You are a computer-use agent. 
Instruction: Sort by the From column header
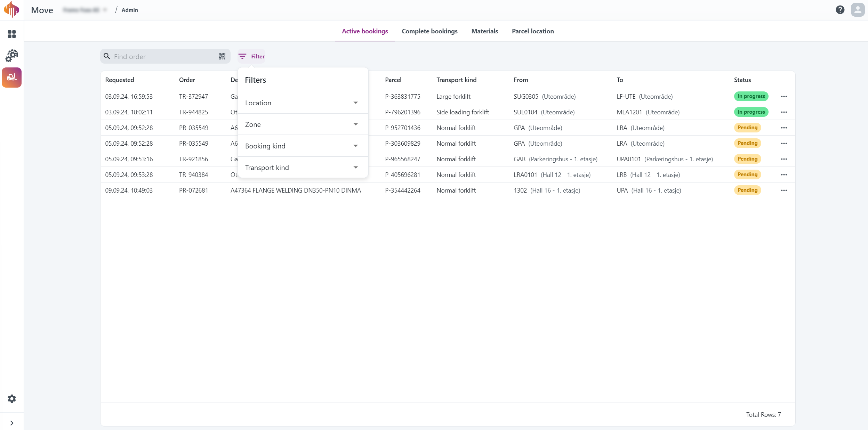click(x=521, y=80)
